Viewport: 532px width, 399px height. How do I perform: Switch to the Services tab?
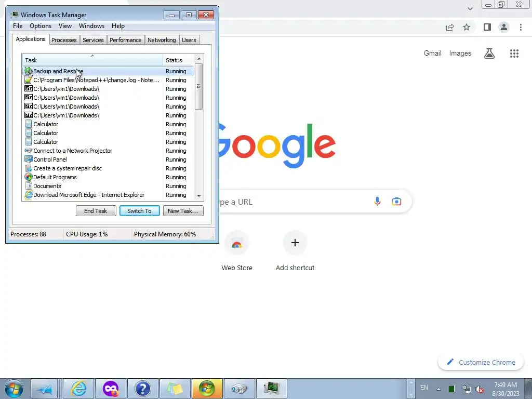(x=93, y=40)
